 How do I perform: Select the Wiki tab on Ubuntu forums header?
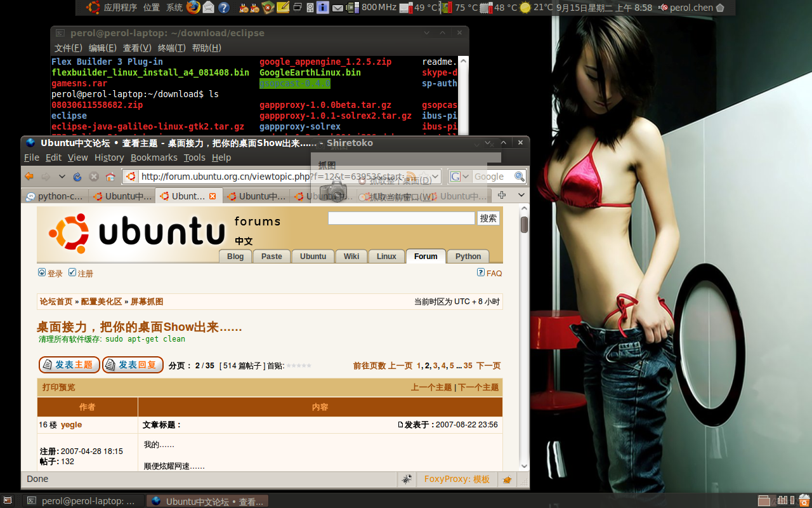[x=351, y=257]
